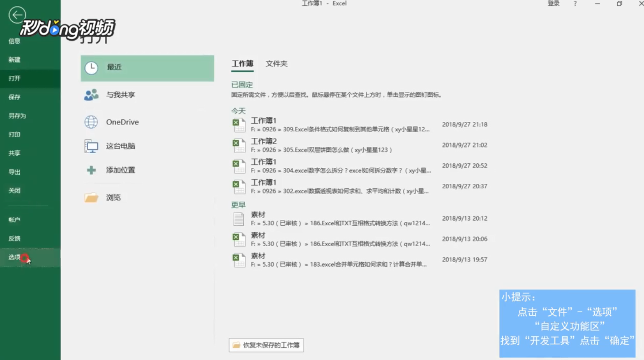Click the date 2018/9/13 20:06
The height and width of the screenshot is (360, 644).
coord(465,239)
